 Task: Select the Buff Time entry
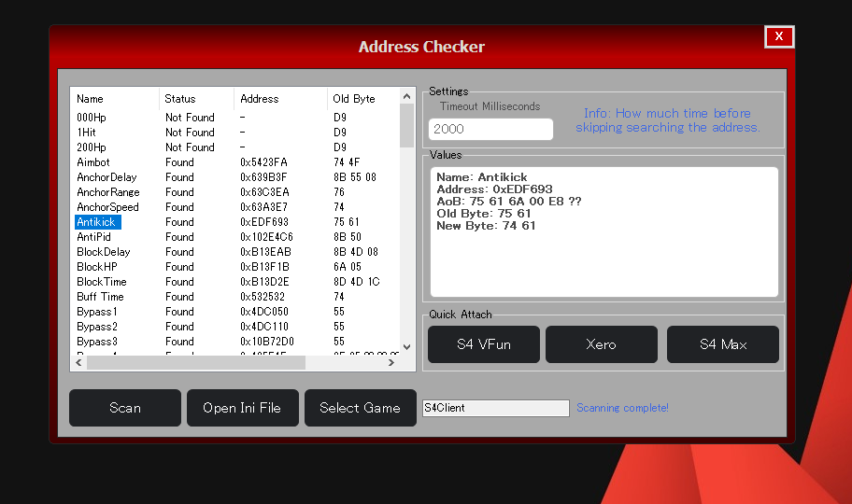point(100,297)
